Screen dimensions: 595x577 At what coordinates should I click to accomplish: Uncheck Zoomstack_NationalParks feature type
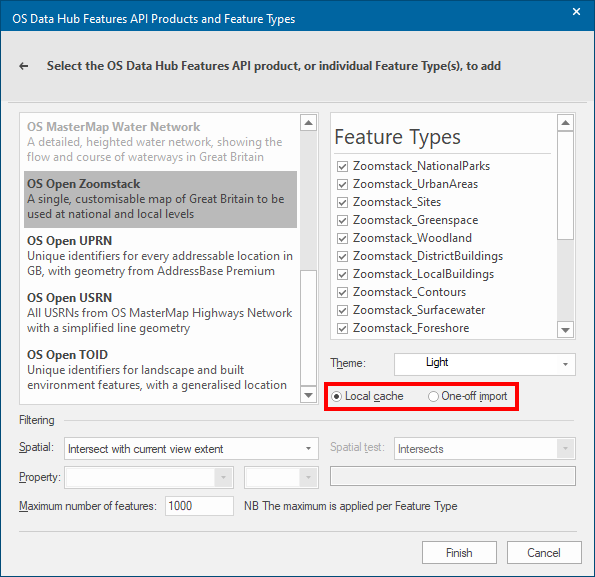(x=342, y=166)
